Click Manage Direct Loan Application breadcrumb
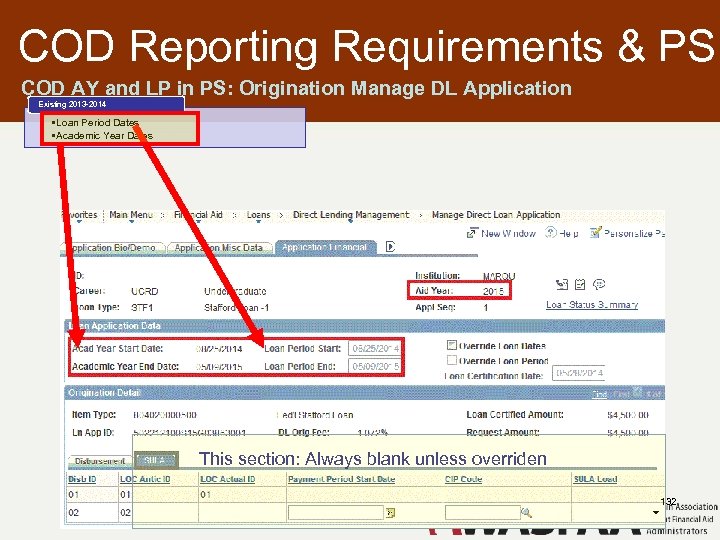This screenshot has height=540, width=720. (x=496, y=215)
